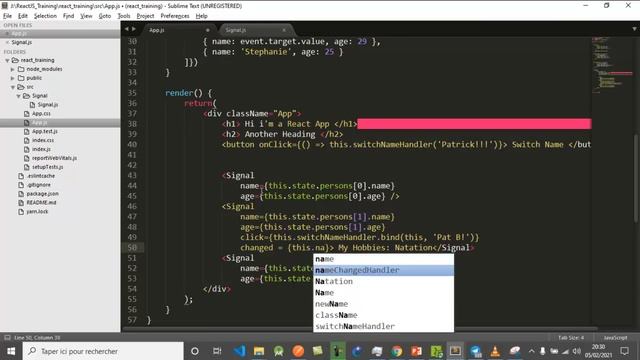
Task: Open App.test.js in the sidebar
Action: (44, 131)
